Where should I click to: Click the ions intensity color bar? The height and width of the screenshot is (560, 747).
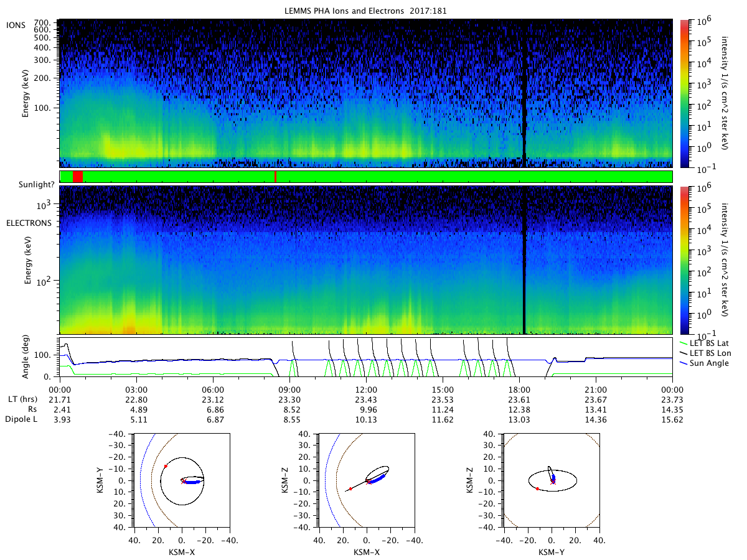click(x=684, y=93)
